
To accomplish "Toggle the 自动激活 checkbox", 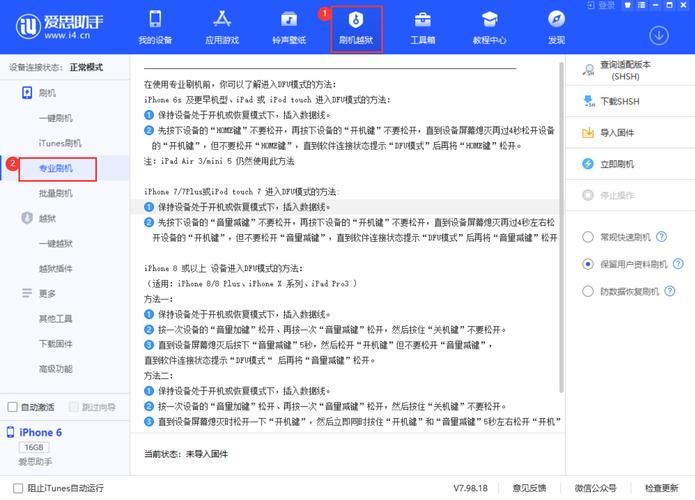I will (x=12, y=407).
